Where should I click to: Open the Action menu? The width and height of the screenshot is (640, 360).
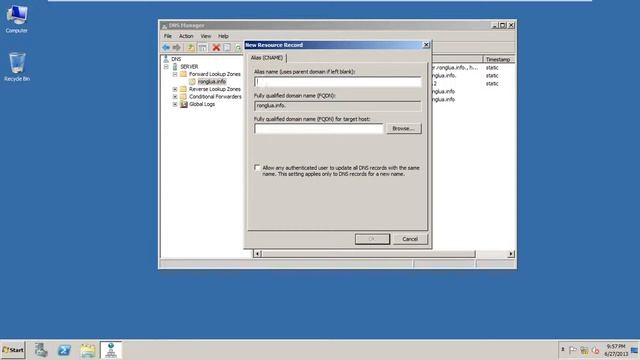[x=186, y=36]
